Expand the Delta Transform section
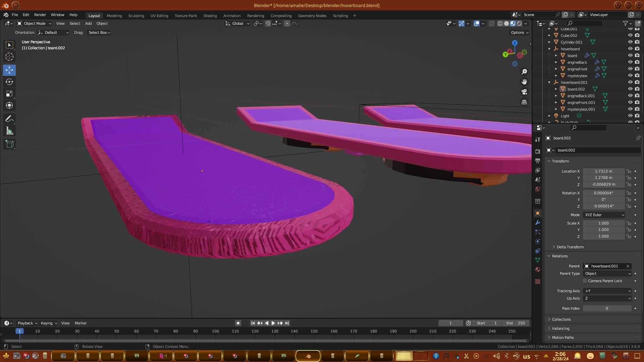Image resolution: width=644 pixels, height=362 pixels. (x=570, y=247)
